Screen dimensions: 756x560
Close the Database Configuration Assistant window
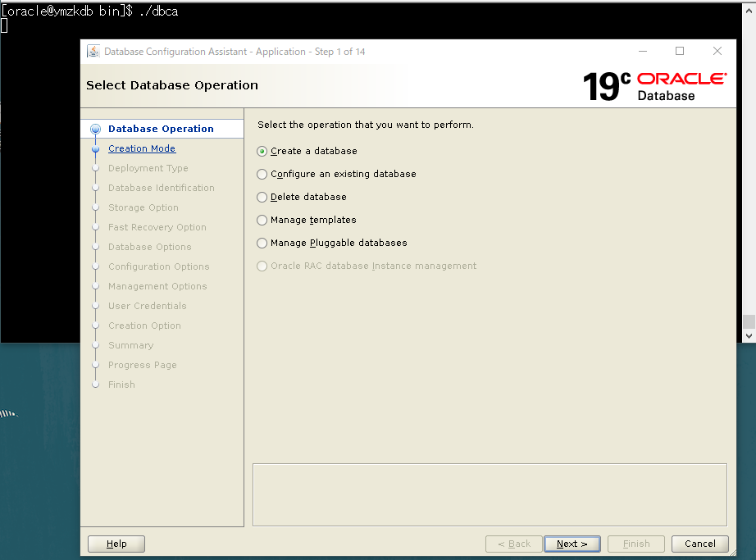pyautogui.click(x=717, y=51)
